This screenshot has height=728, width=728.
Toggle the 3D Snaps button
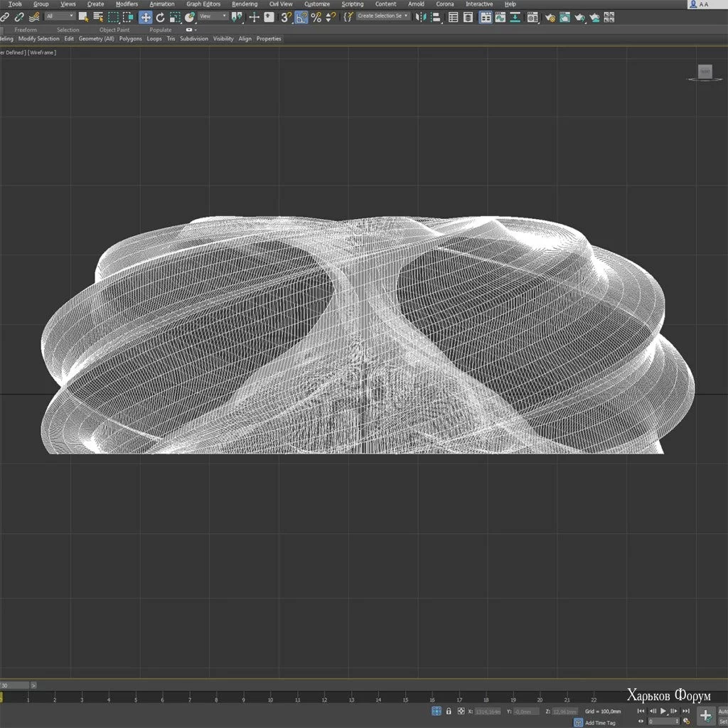click(286, 17)
